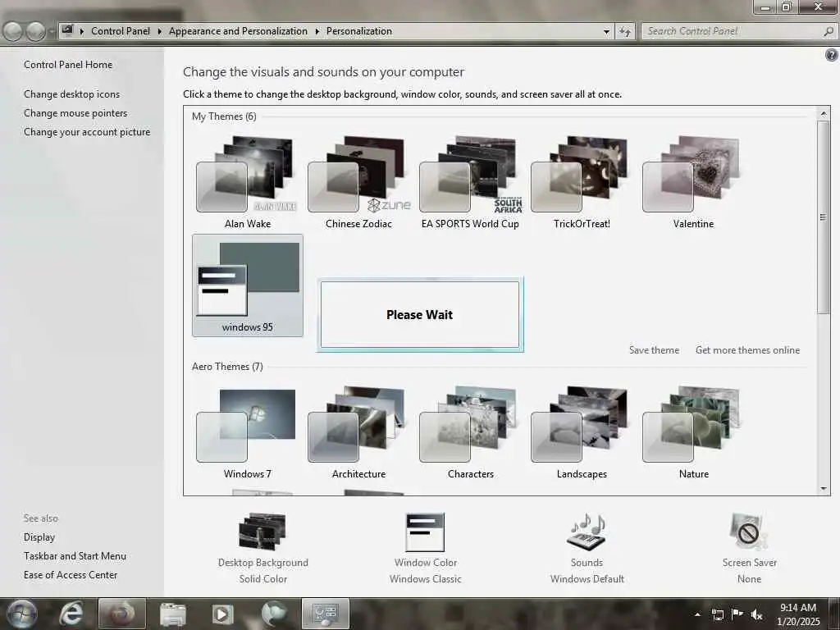This screenshot has height=630, width=840.
Task: Click Control Panel breadcrumb
Action: click(121, 31)
